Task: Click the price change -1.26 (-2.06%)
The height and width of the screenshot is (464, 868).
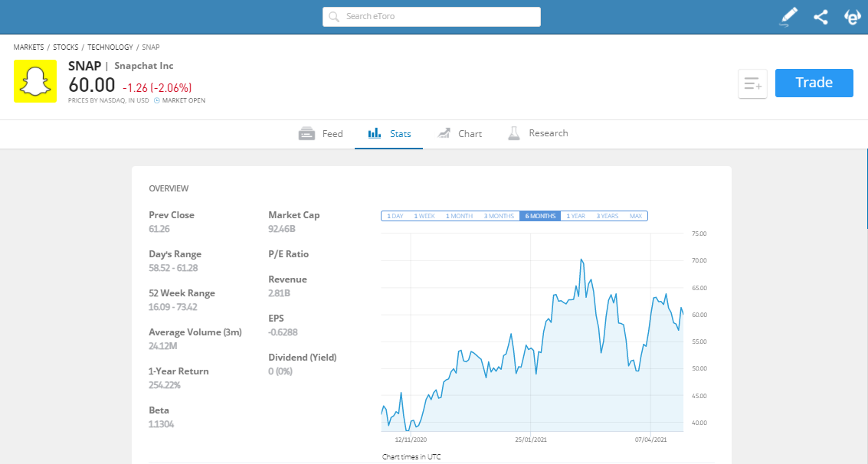Action: [x=157, y=88]
